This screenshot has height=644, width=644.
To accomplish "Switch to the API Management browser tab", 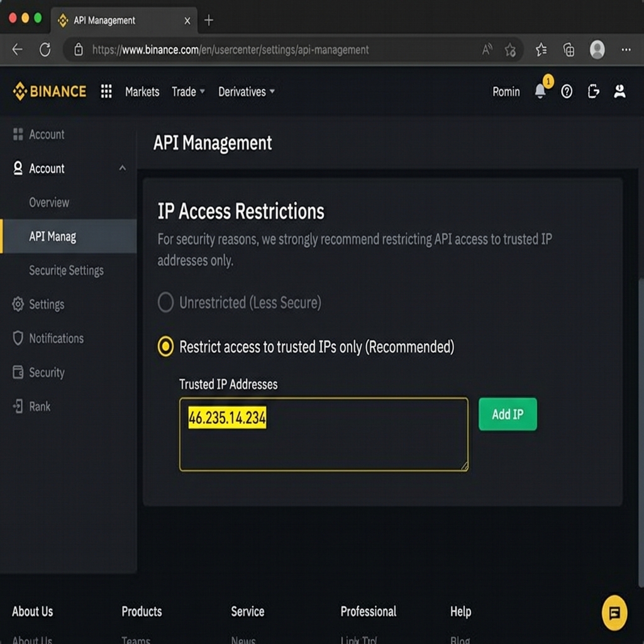I will coord(124,20).
